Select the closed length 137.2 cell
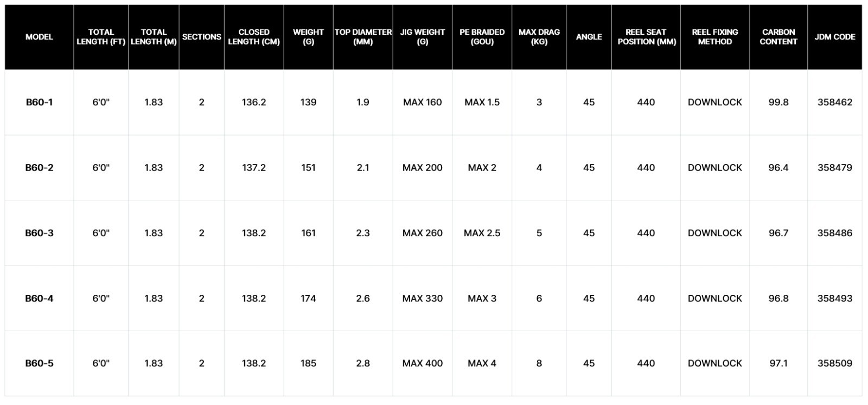The width and height of the screenshot is (868, 405). 254,168
